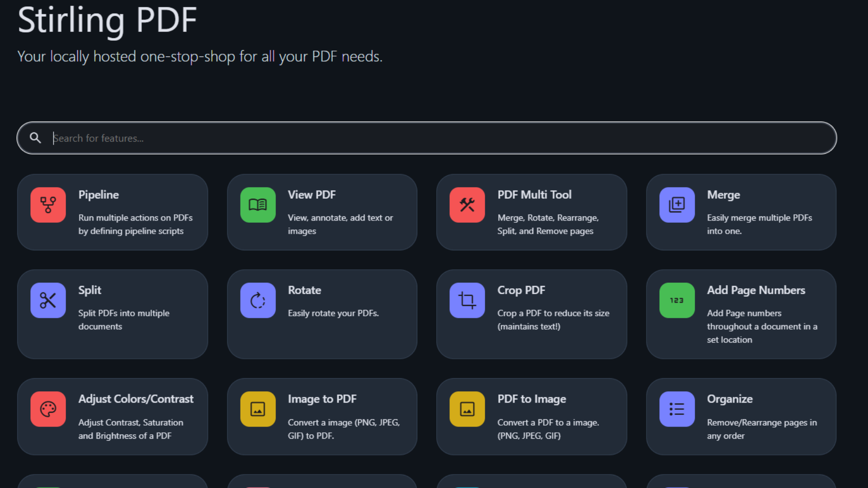Open the Merge title link
The height and width of the screenshot is (488, 868).
(723, 195)
